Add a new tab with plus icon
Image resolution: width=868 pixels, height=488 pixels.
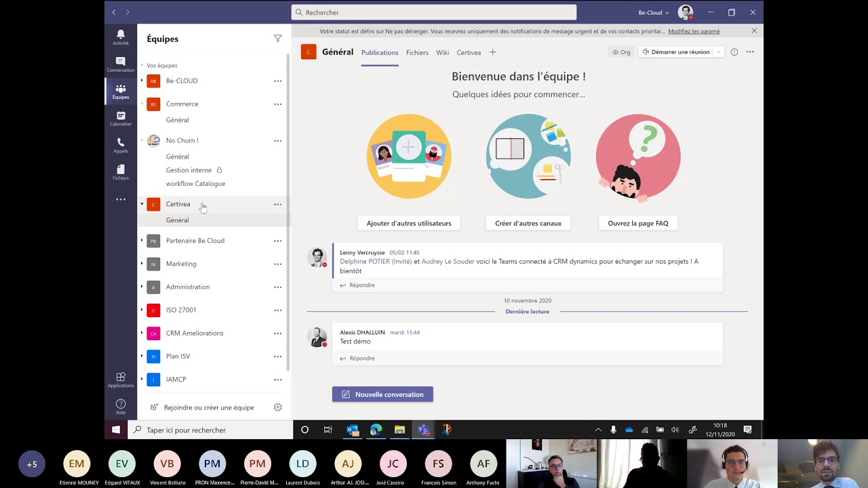(x=493, y=52)
